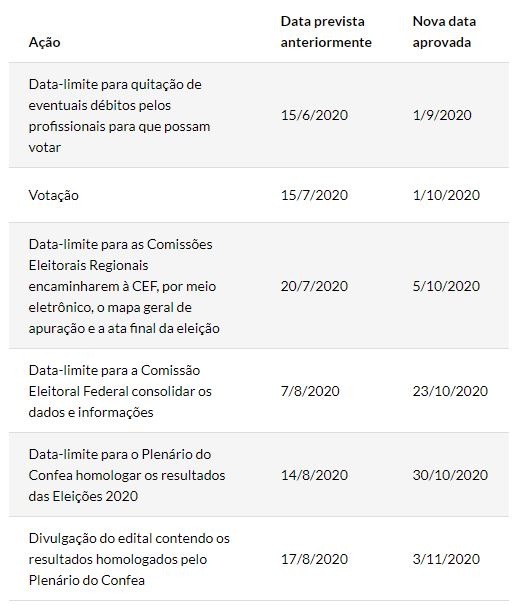
Task: Select the previous date 7/8/2020
Action: 310,391
